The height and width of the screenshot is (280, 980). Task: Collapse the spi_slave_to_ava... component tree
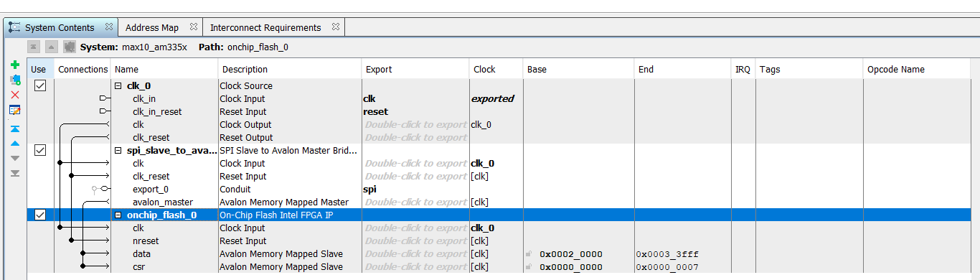119,150
